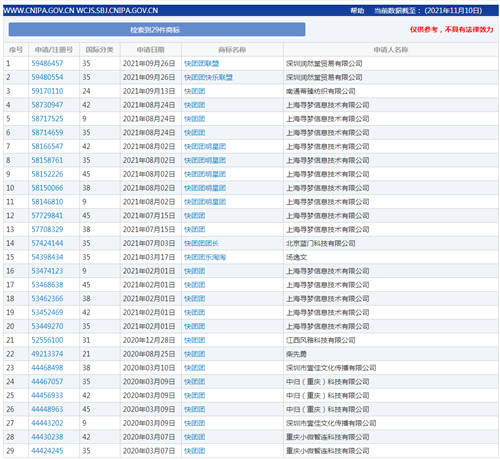Click trademark name link in row 15
The width and height of the screenshot is (500, 460).
(x=205, y=257)
